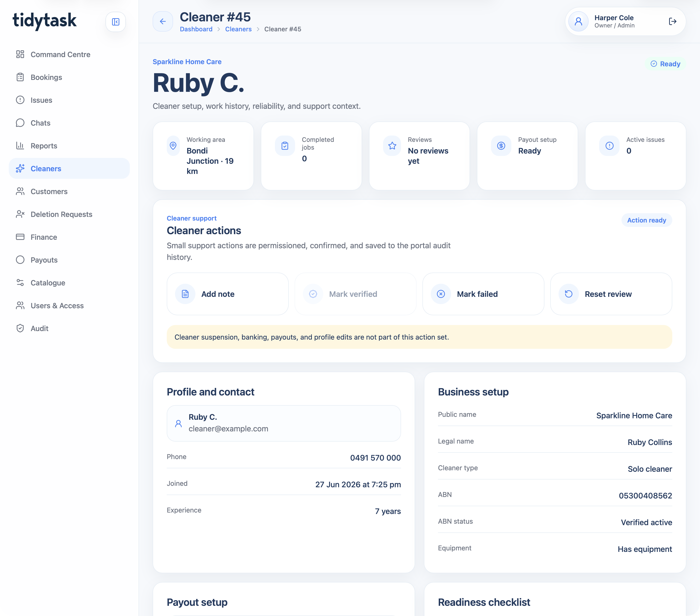This screenshot has width=700, height=616.
Task: Click the Command Centre grid icon
Action: point(20,54)
